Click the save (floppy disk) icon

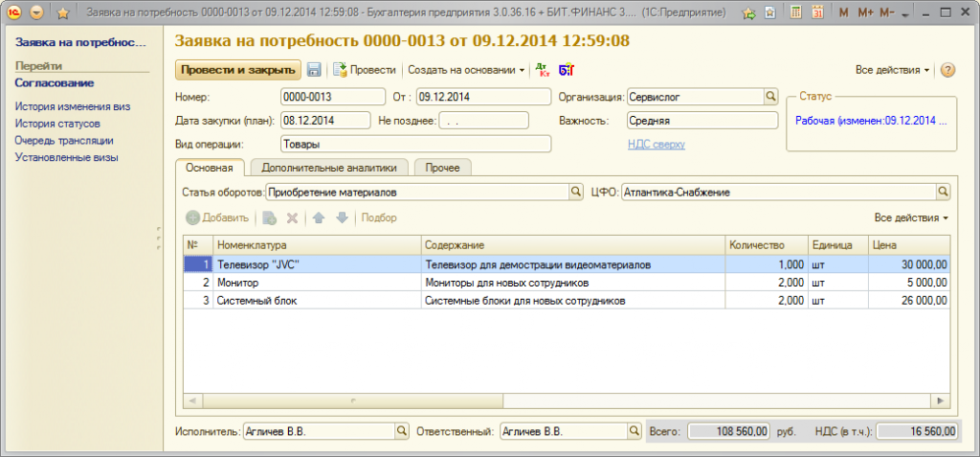pyautogui.click(x=314, y=70)
